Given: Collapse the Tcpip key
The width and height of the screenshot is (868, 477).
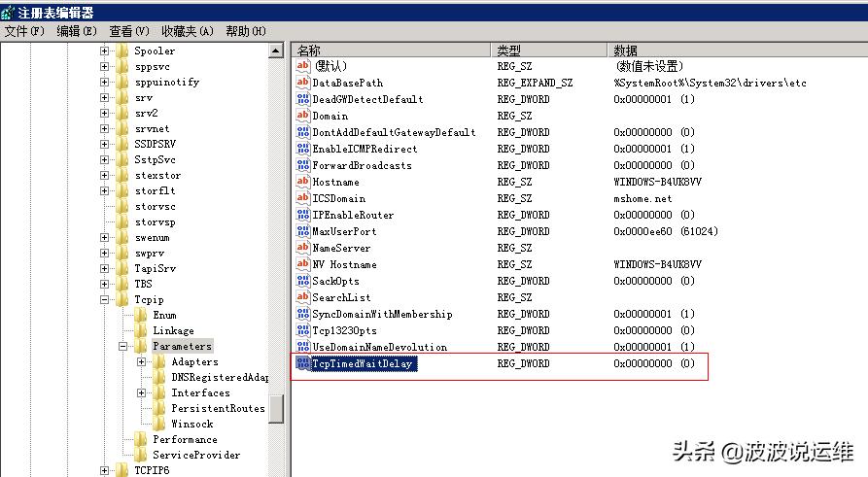Looking at the screenshot, I should (104, 299).
